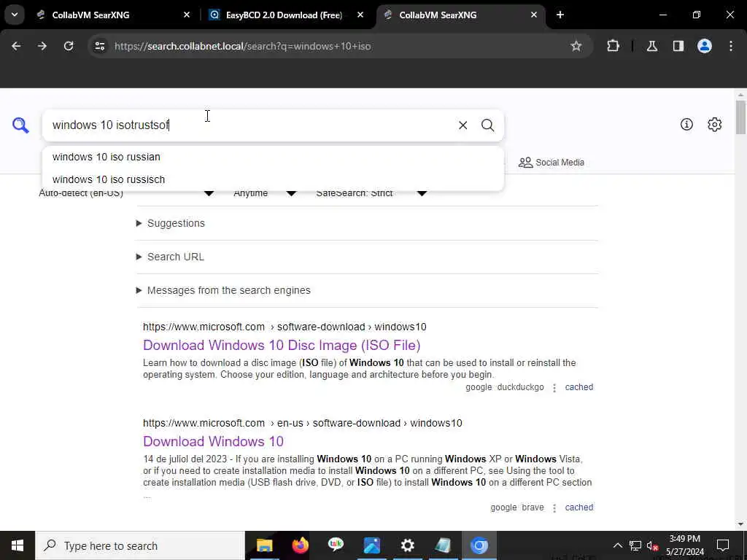Screen dimensions: 747x560
Task: Open the Windows Start menu
Action: 18,545
